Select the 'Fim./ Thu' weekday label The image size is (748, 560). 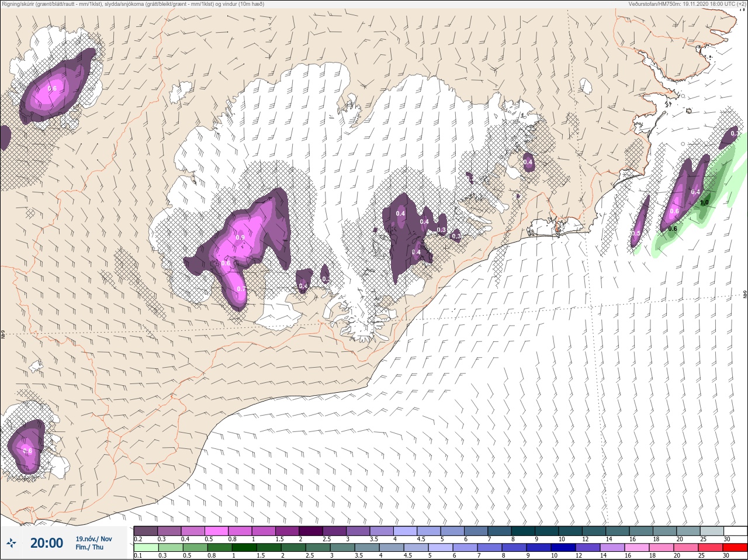[89, 547]
